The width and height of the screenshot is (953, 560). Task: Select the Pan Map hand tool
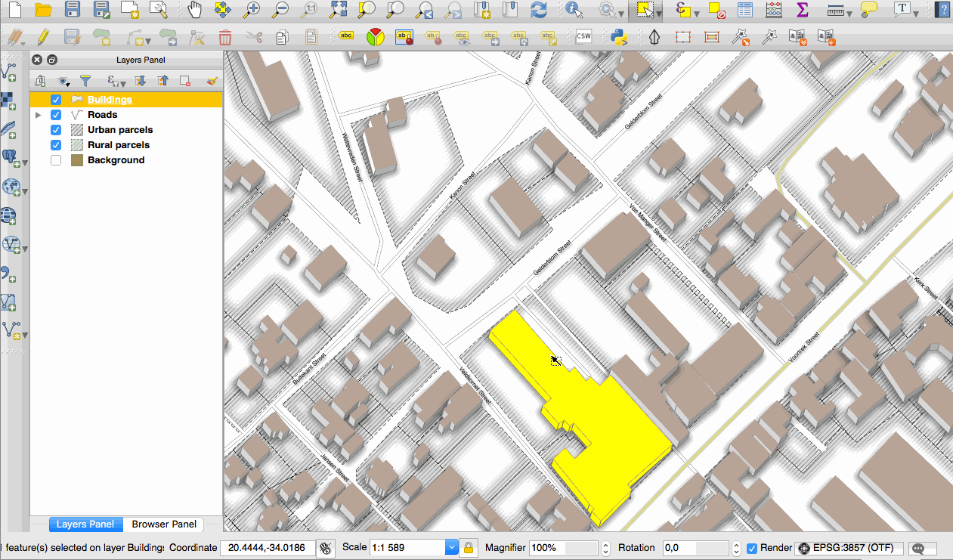point(195,10)
